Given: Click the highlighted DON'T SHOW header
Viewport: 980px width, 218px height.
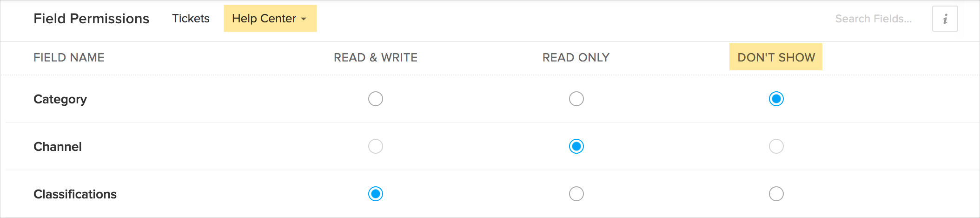Looking at the screenshot, I should coord(776,57).
